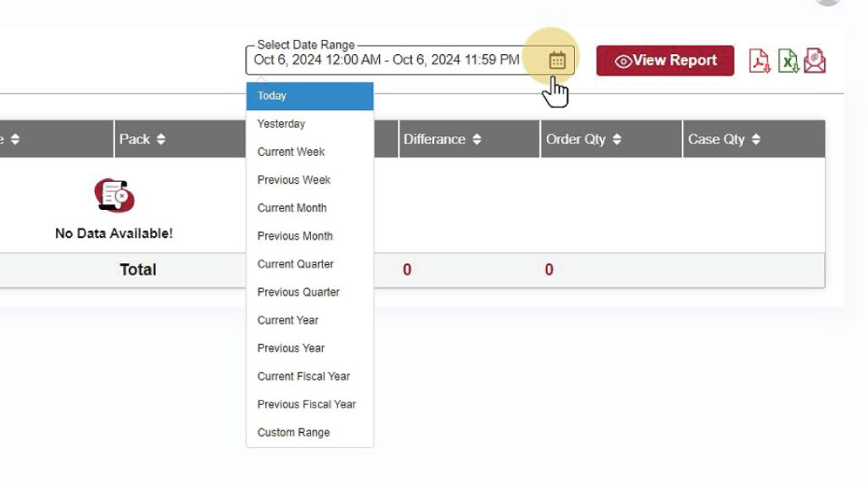Click the Select Date Range input field
Screen dimensions: 868x487
tap(387, 60)
